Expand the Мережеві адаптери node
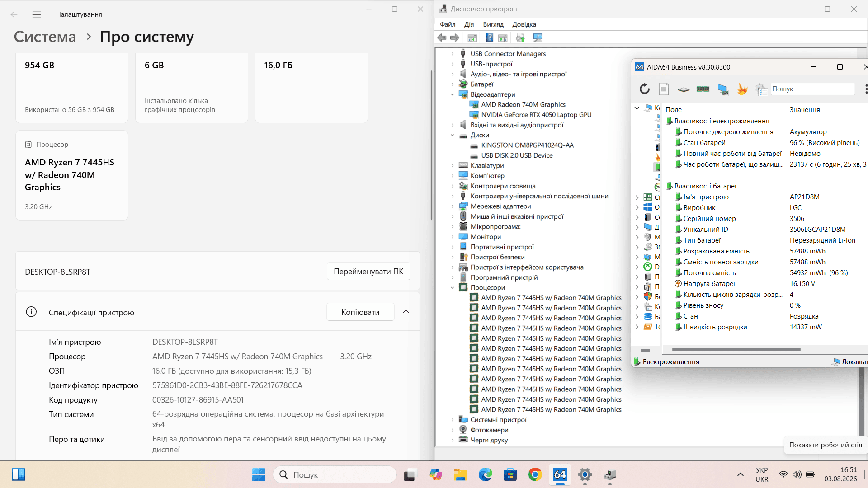 coord(453,206)
